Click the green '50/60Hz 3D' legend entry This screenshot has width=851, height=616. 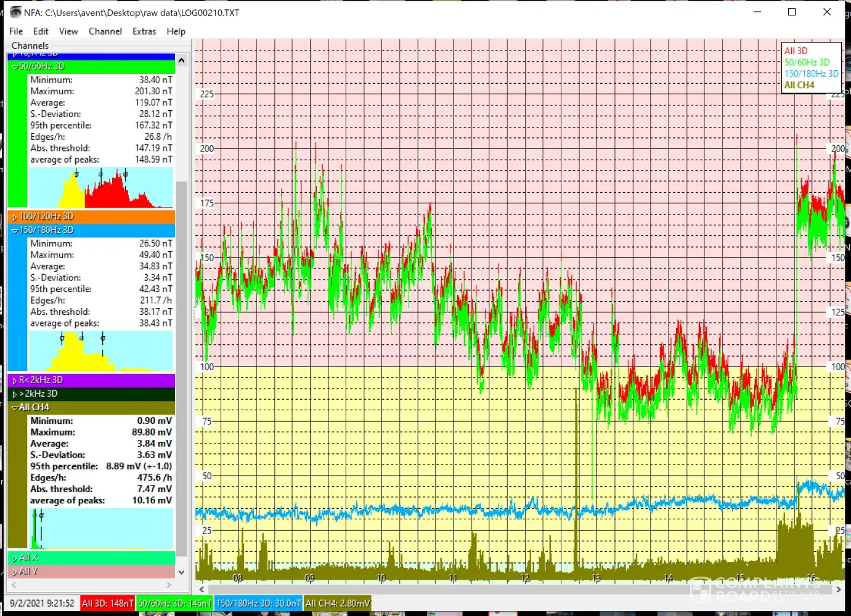[807, 62]
